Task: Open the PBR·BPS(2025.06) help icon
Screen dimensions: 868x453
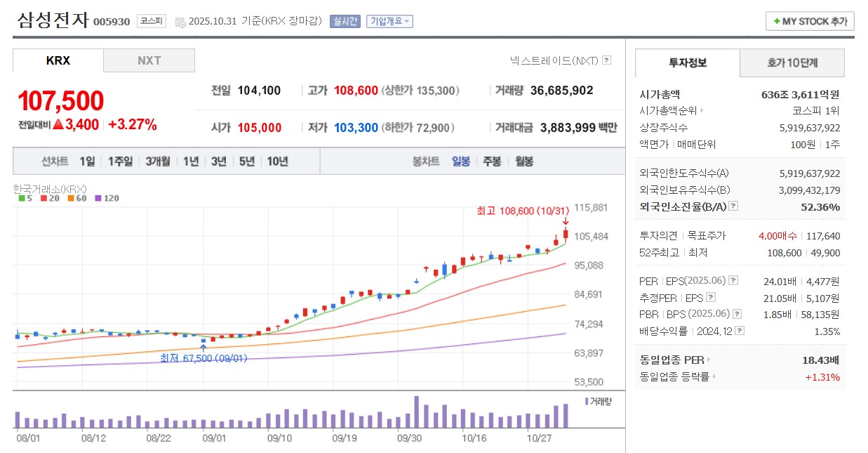Action: [x=736, y=314]
